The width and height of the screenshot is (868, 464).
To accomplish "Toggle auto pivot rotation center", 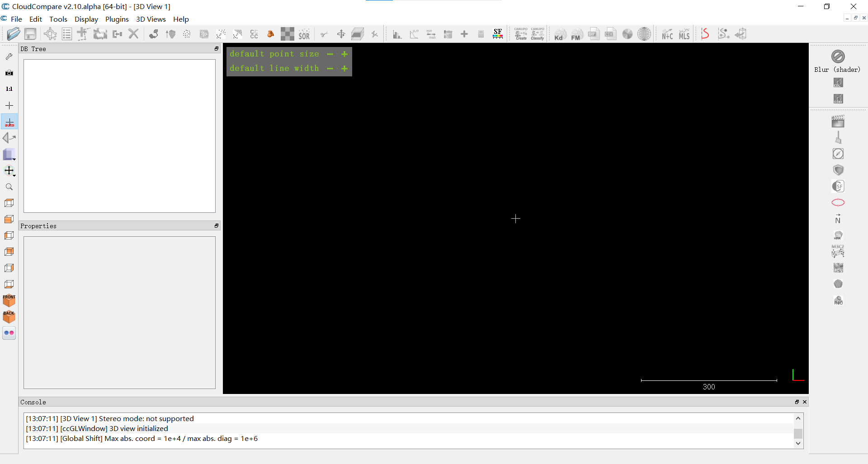I will pos(9,122).
